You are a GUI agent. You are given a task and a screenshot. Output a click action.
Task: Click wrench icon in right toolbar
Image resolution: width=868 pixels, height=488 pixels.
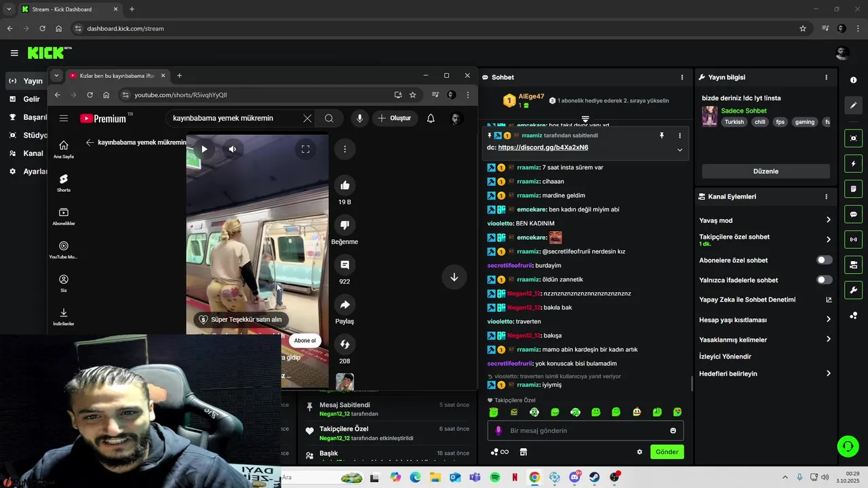pyautogui.click(x=853, y=290)
